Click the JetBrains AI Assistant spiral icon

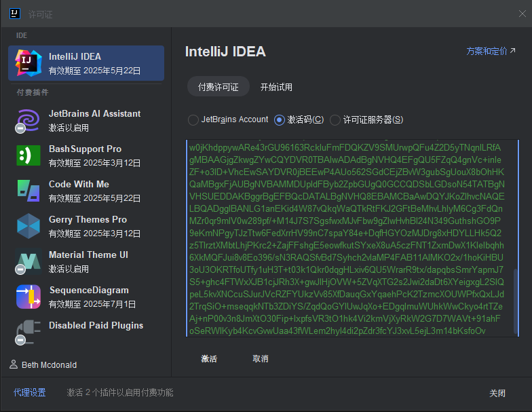(28, 120)
